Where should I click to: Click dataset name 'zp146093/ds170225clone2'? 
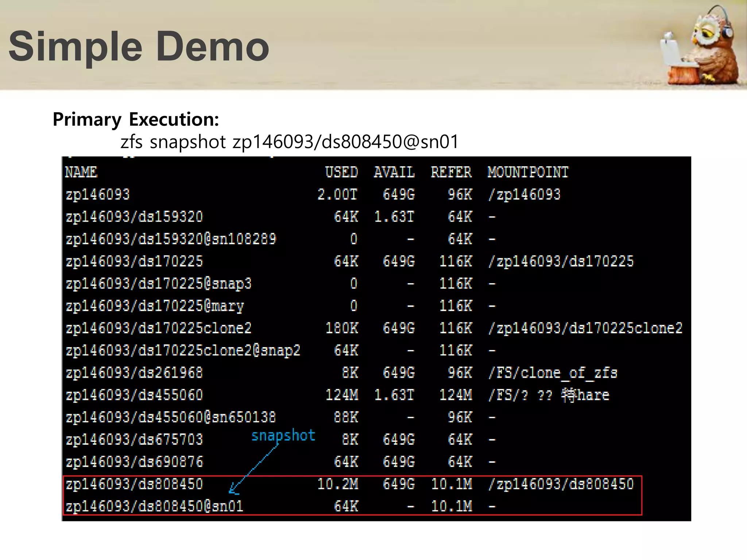[x=159, y=328]
